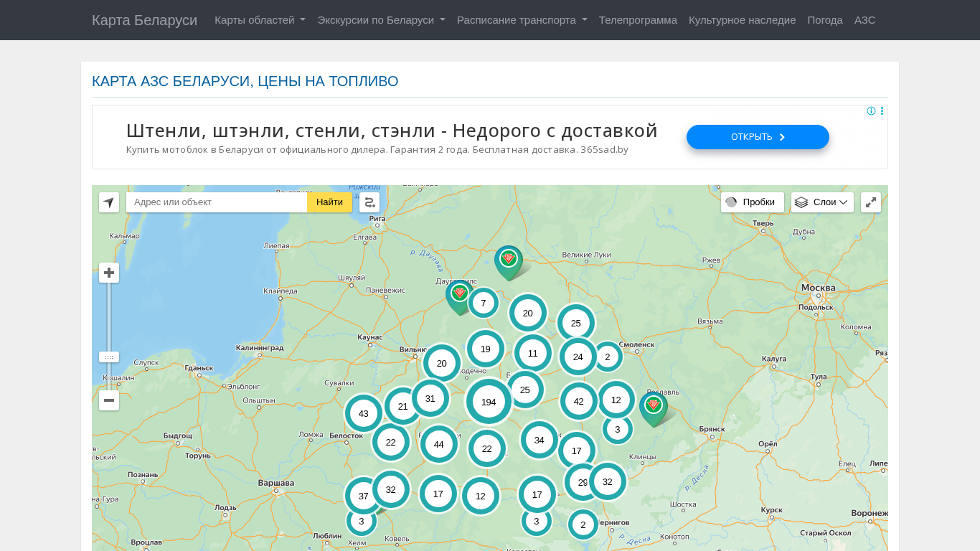
Task: Click the map zoom slider handle
Action: (109, 357)
